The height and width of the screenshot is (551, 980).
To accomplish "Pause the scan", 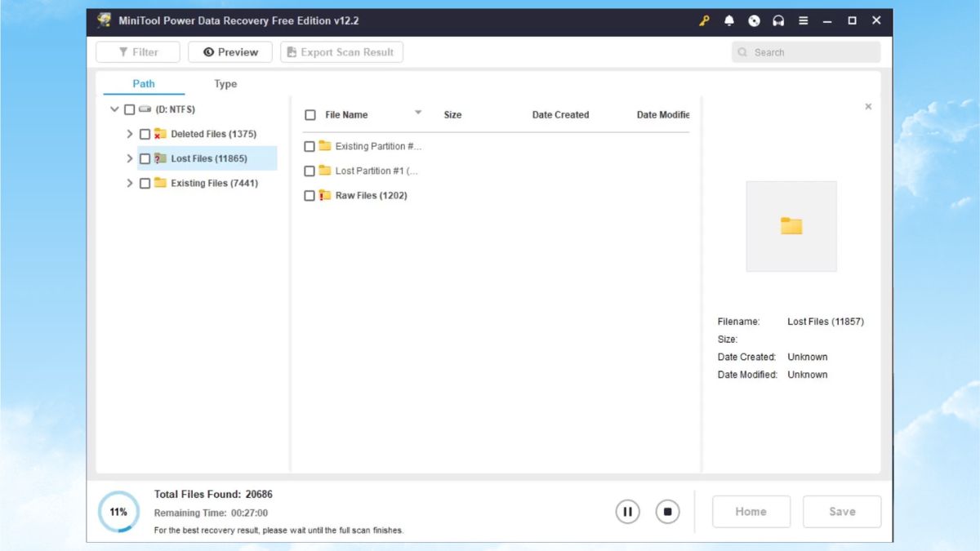I will pos(627,512).
